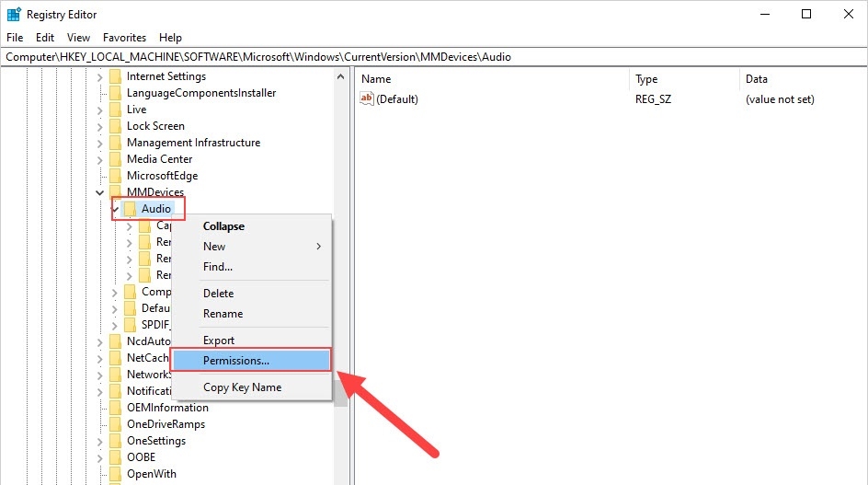Click the MicrosoftEdge folder icon
Image resolution: width=868 pixels, height=485 pixels.
tap(115, 177)
